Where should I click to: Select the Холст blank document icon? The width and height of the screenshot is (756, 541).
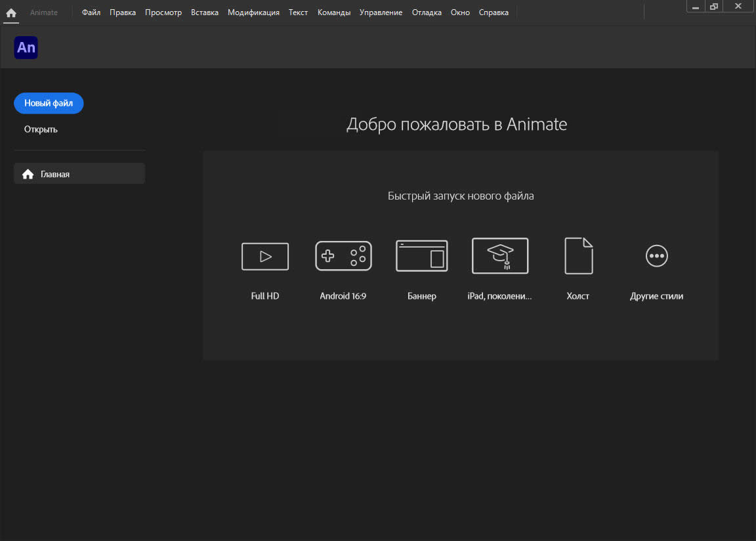[578, 256]
